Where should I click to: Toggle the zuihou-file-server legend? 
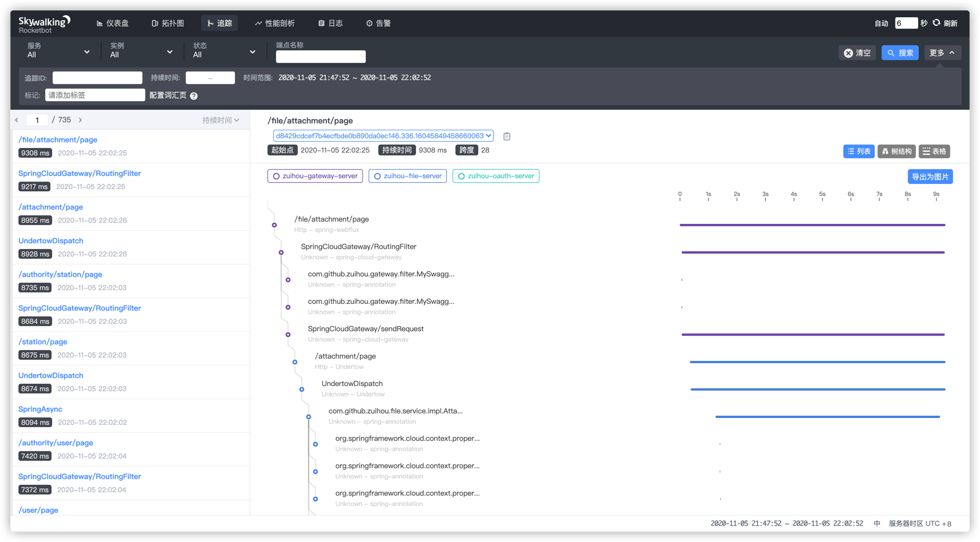point(407,176)
